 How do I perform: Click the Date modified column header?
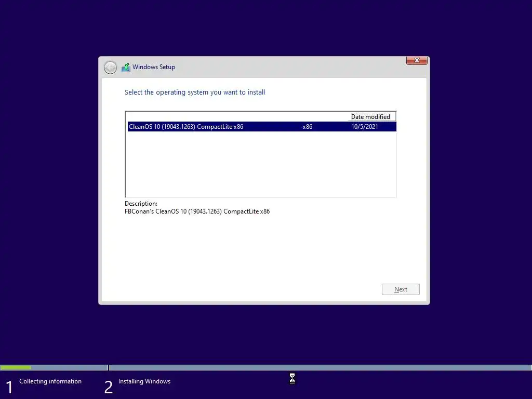click(x=371, y=117)
